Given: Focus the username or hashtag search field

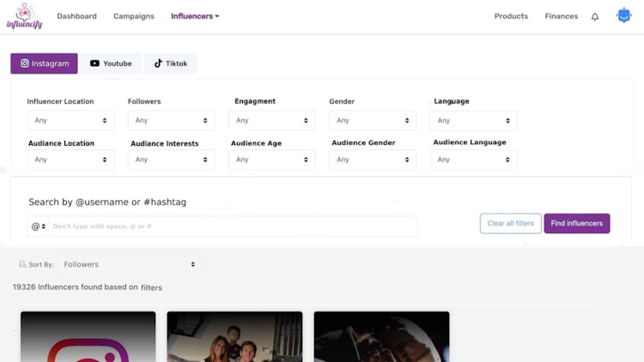Looking at the screenshot, I should coord(232,226).
